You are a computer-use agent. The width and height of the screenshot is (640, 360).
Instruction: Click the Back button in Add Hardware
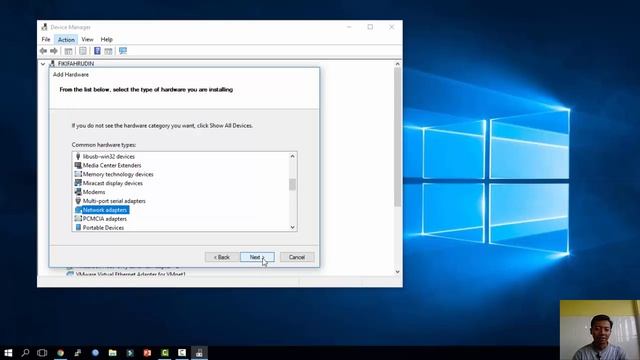click(x=222, y=257)
